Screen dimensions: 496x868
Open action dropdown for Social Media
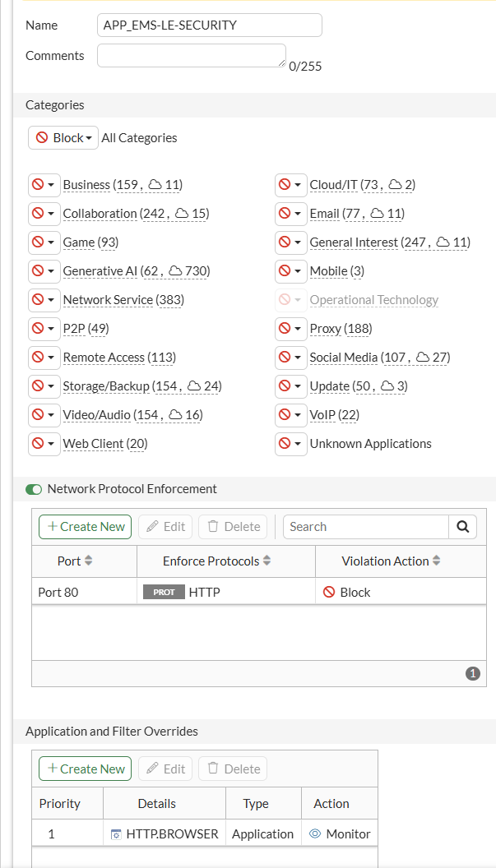point(291,358)
